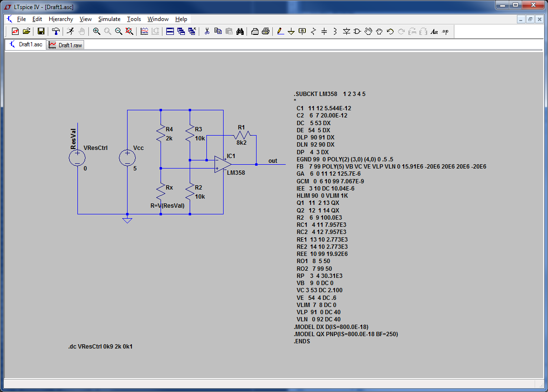This screenshot has height=392, width=548.
Task: Open the File menu
Action: click(21, 19)
